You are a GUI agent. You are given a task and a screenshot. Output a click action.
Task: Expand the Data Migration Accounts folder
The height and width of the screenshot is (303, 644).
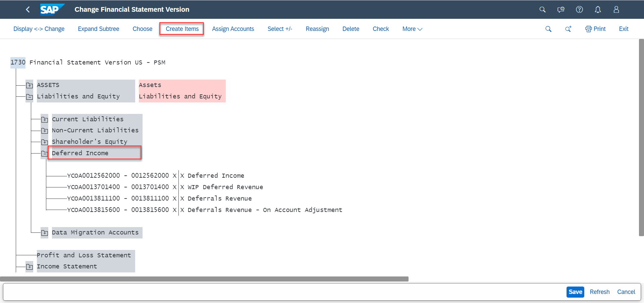pos(45,233)
